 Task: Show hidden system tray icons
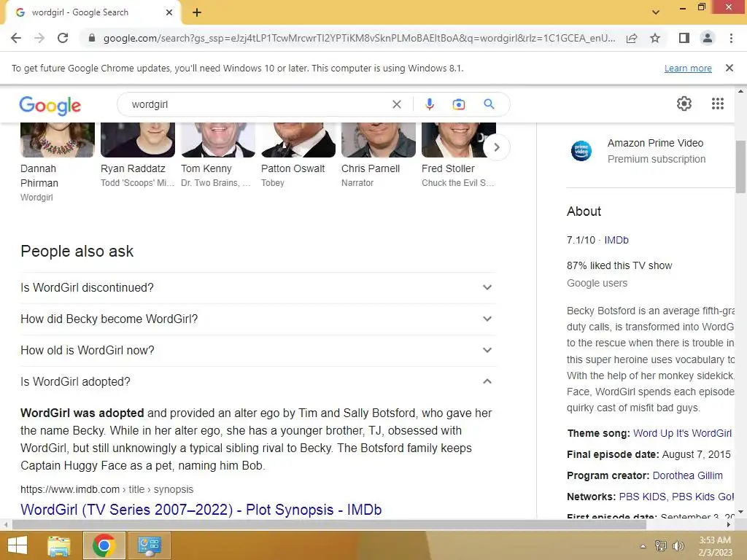click(643, 546)
